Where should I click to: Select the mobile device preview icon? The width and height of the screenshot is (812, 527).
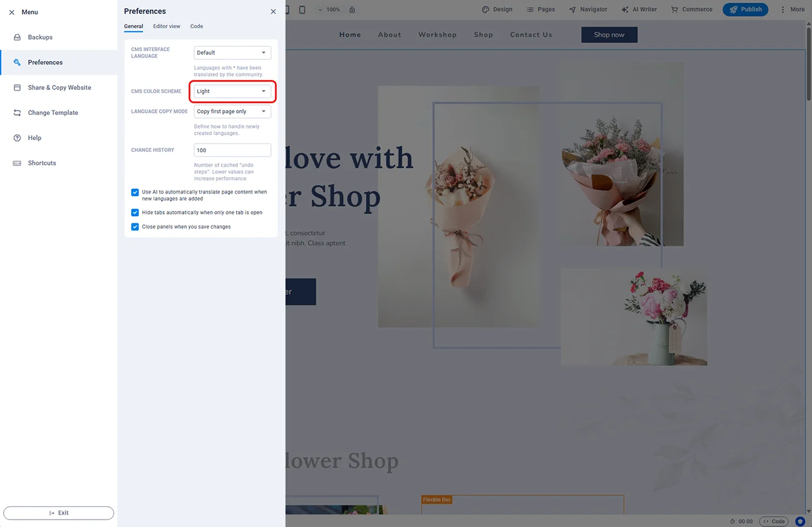pos(302,9)
